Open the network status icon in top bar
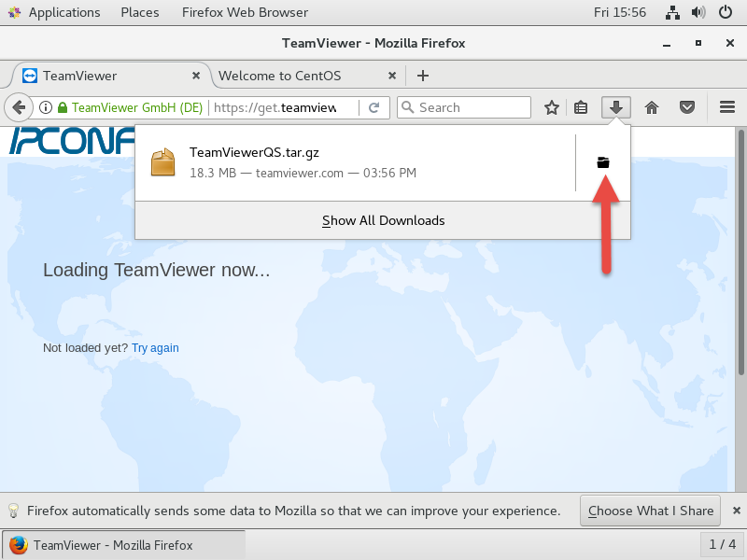This screenshot has width=747, height=560. click(672, 12)
